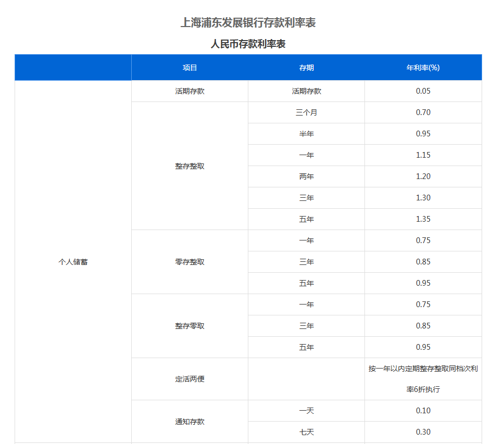Image resolution: width=504 pixels, height=444 pixels.
Task: Select the 半年 term cell
Action: click(306, 134)
